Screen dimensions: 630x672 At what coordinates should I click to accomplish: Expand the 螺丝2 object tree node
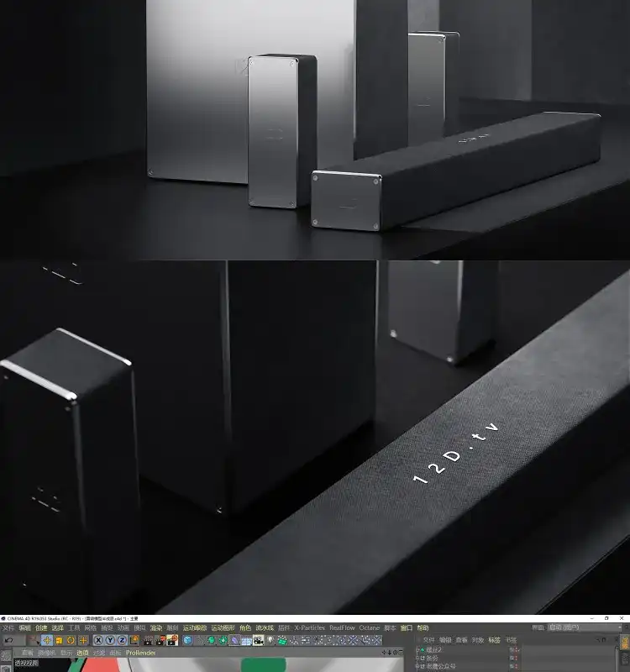pos(417,649)
